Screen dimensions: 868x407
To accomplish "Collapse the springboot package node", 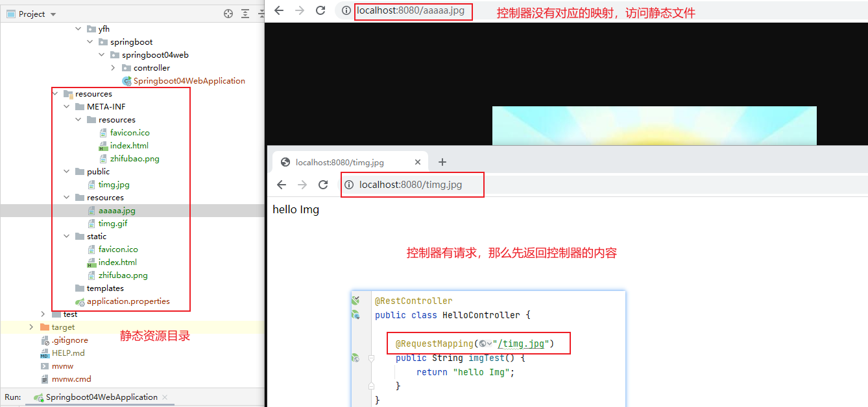I will [91, 42].
